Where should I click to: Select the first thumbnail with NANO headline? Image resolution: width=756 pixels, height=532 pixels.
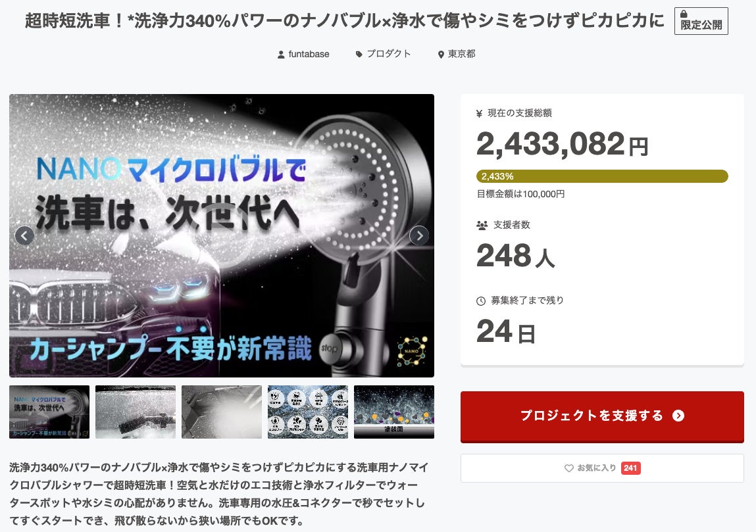click(49, 412)
